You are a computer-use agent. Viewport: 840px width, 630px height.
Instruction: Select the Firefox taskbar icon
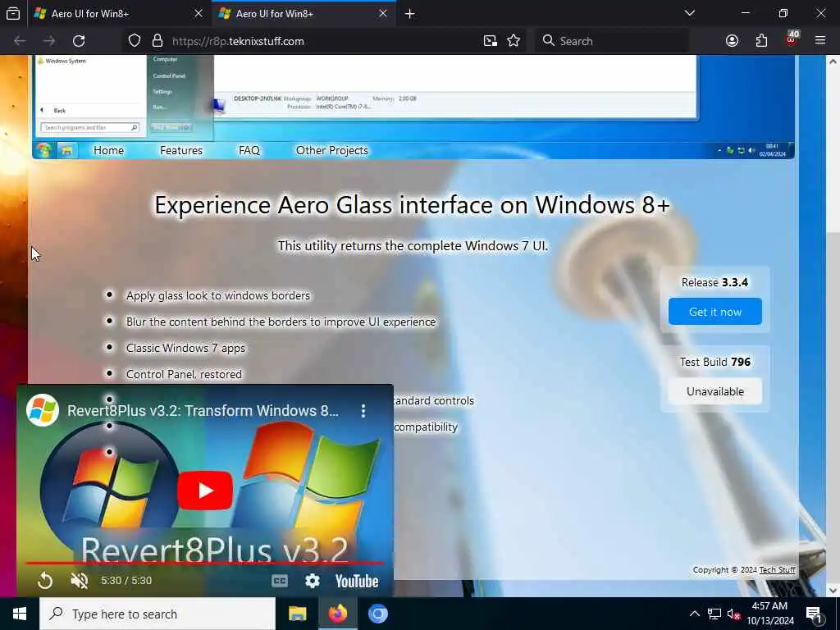337,614
